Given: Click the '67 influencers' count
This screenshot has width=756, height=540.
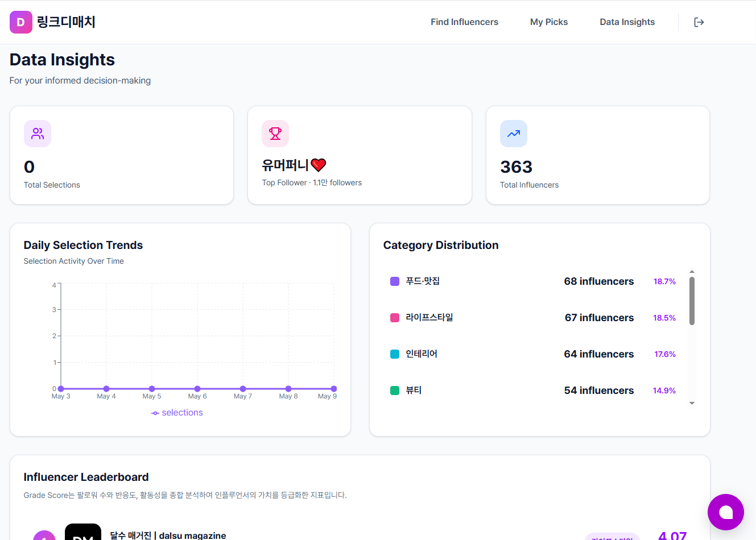Looking at the screenshot, I should coord(599,318).
